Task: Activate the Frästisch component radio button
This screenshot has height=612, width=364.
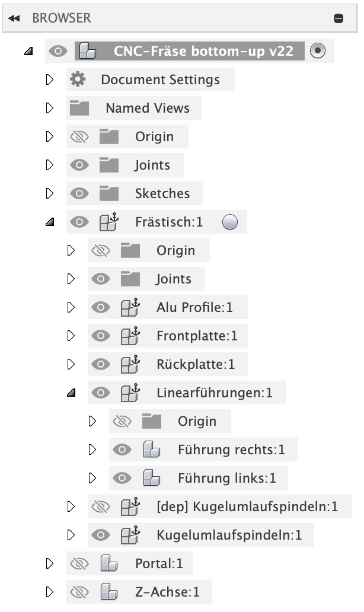Action: (x=230, y=222)
